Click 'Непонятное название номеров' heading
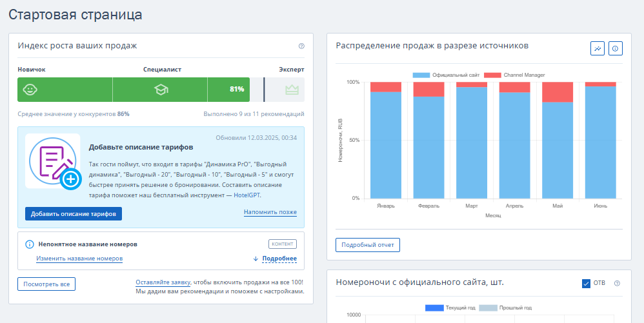The height and width of the screenshot is (323, 644). tap(88, 244)
